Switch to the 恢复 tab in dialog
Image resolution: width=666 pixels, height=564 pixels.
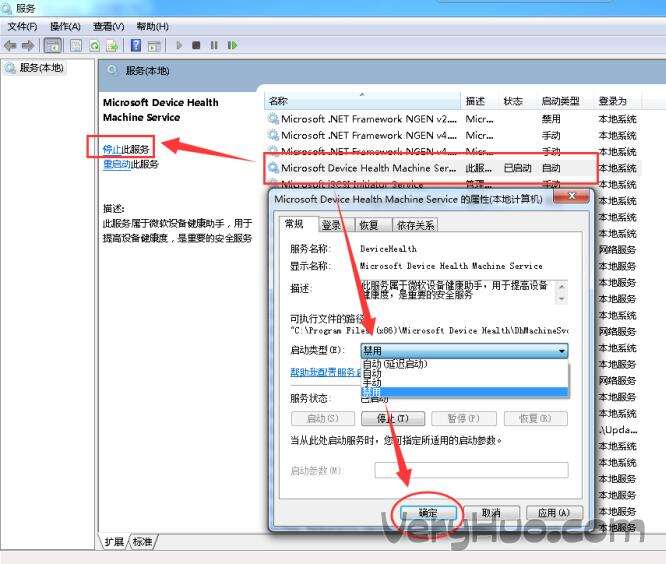click(x=373, y=225)
